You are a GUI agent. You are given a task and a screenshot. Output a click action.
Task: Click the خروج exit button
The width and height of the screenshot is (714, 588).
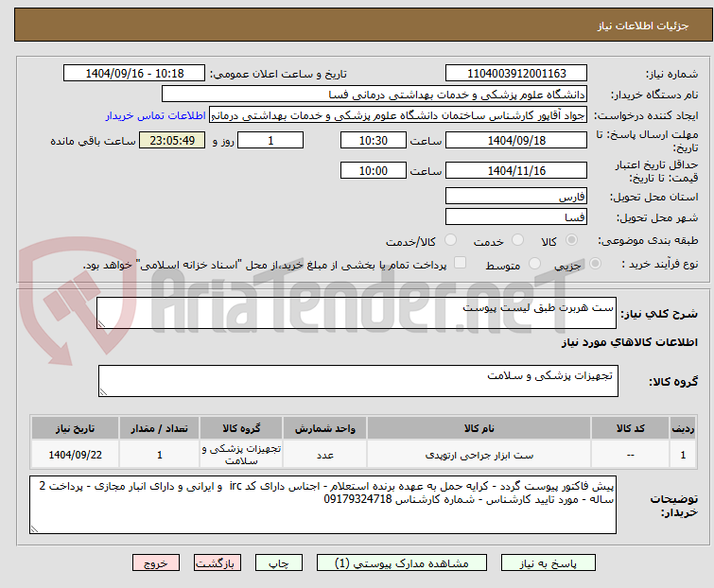tap(156, 563)
